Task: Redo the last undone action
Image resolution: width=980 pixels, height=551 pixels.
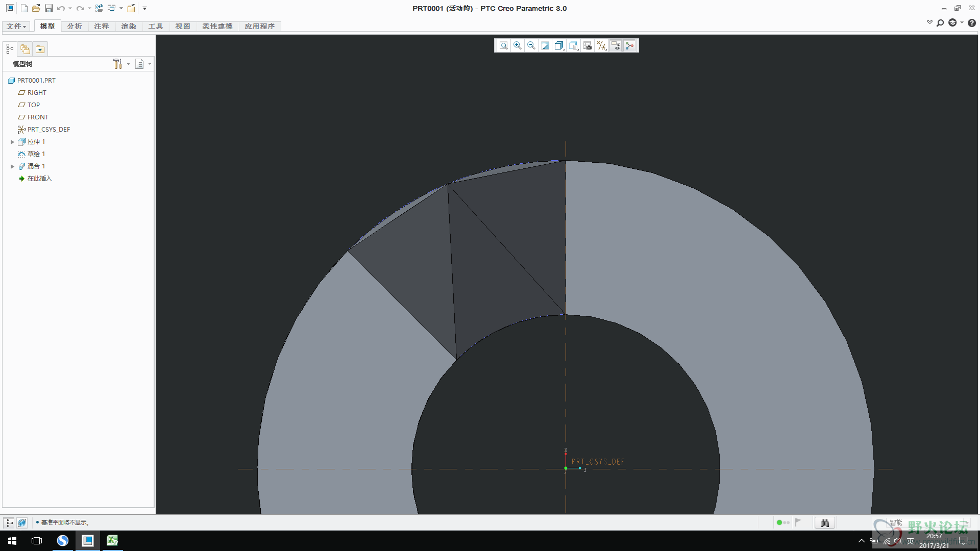Action: click(x=80, y=8)
